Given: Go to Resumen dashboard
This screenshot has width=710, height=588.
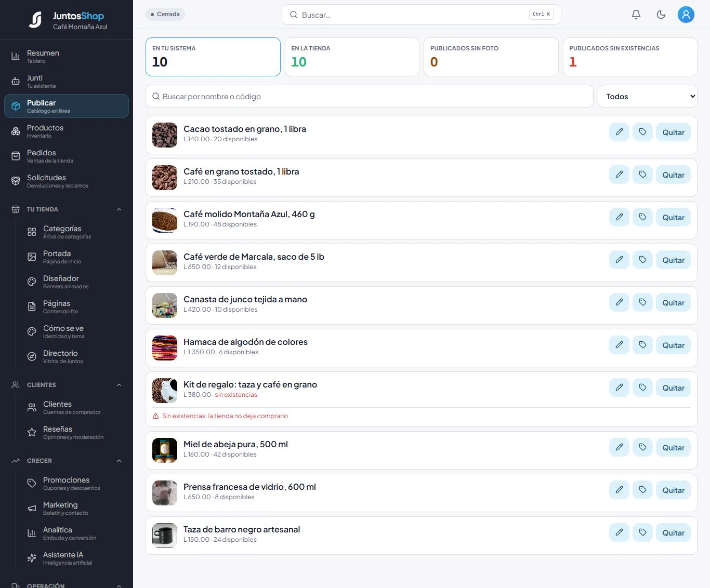Looking at the screenshot, I should (67, 56).
